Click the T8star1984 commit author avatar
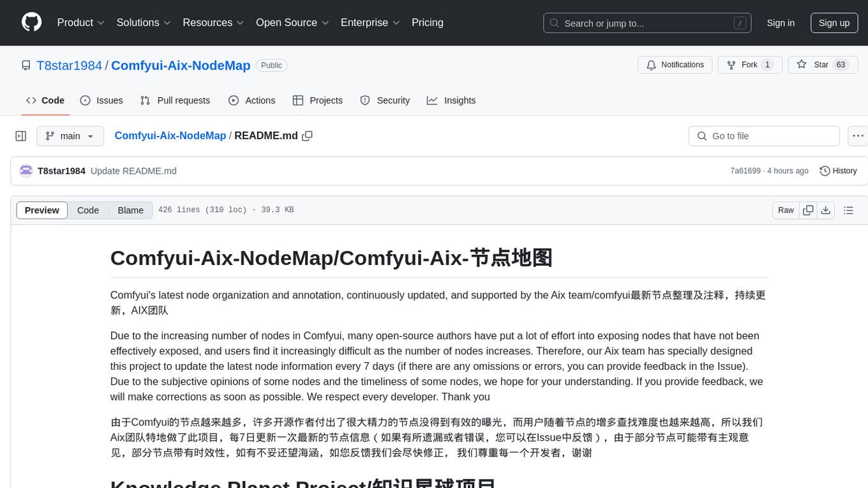This screenshot has height=488, width=868. [26, 171]
